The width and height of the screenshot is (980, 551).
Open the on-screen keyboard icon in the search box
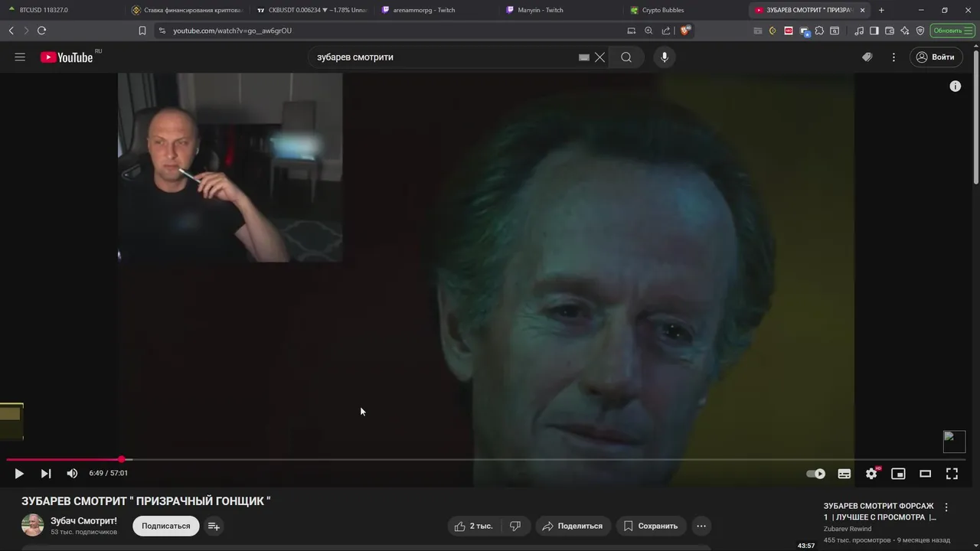point(584,57)
